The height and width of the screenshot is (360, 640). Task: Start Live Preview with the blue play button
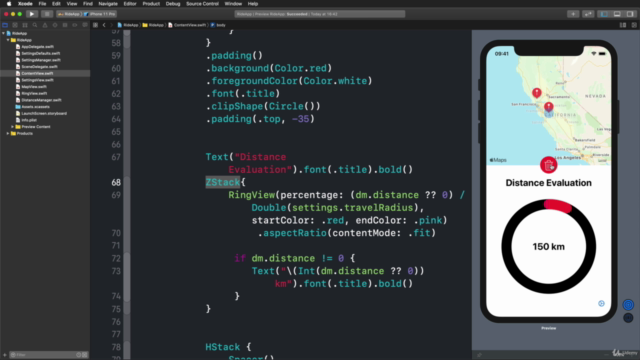628,304
